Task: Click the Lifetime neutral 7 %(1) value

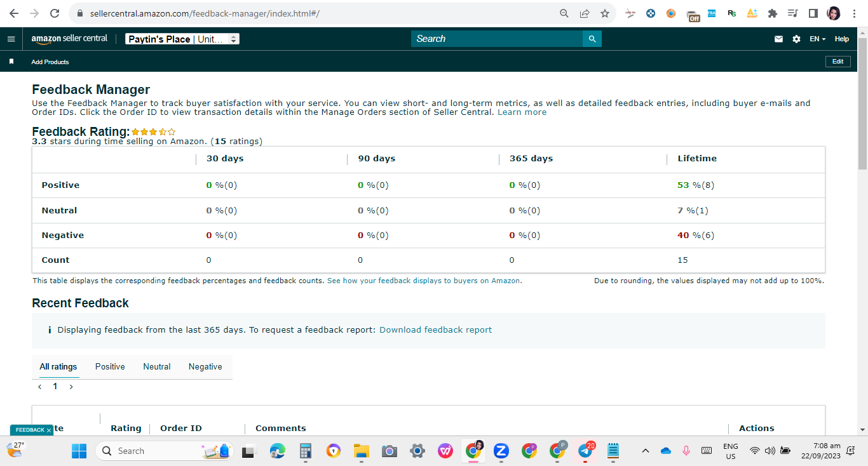Action: click(693, 211)
